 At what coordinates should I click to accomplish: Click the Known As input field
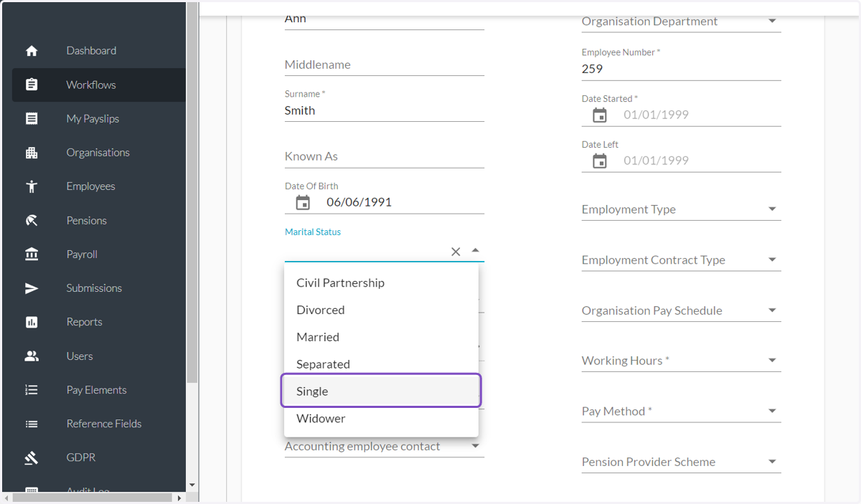pyautogui.click(x=385, y=156)
